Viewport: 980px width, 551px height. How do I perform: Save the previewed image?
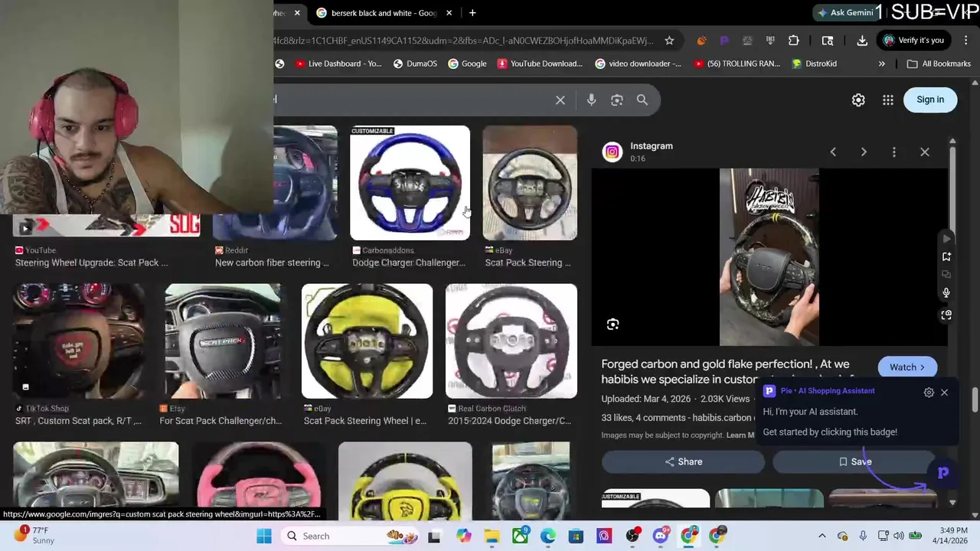854,461
